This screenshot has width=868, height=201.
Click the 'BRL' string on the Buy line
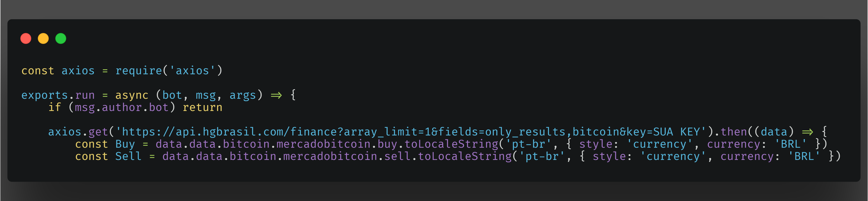[x=790, y=144]
